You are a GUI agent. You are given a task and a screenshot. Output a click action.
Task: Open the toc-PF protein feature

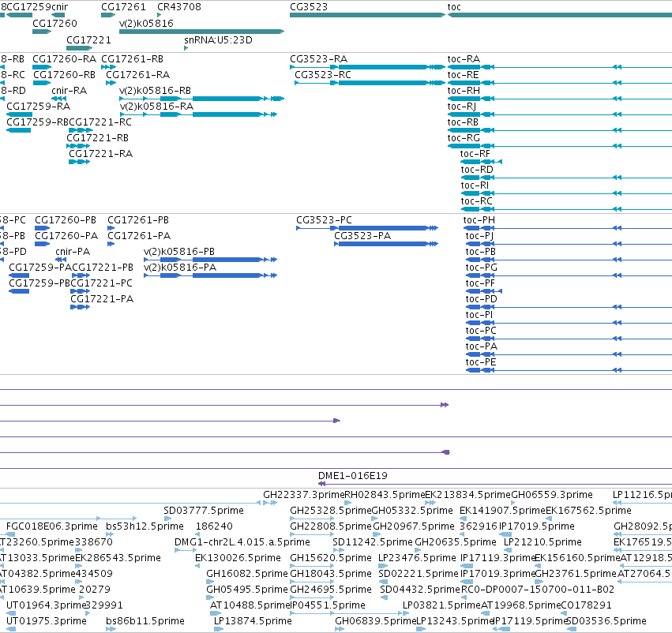(484, 291)
